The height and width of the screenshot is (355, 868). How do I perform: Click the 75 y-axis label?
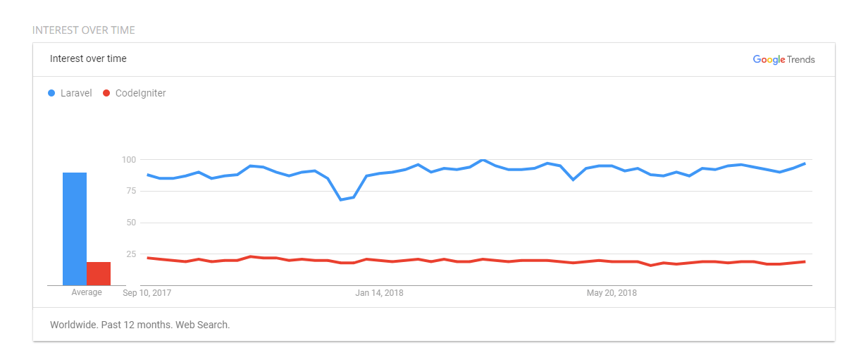tap(130, 191)
